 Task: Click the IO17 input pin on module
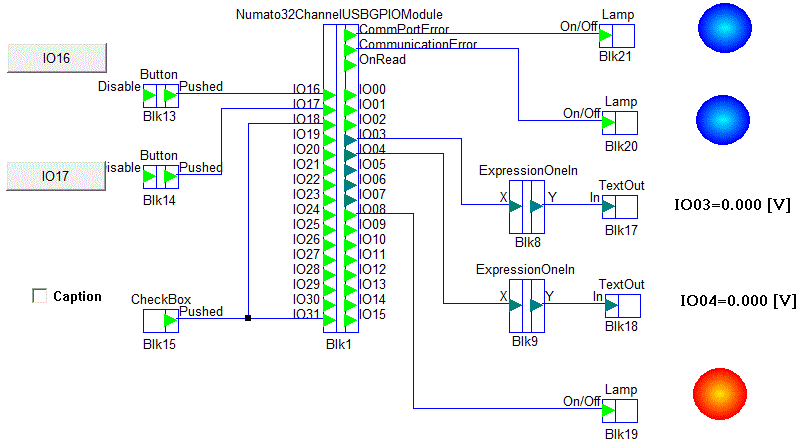[x=330, y=110]
